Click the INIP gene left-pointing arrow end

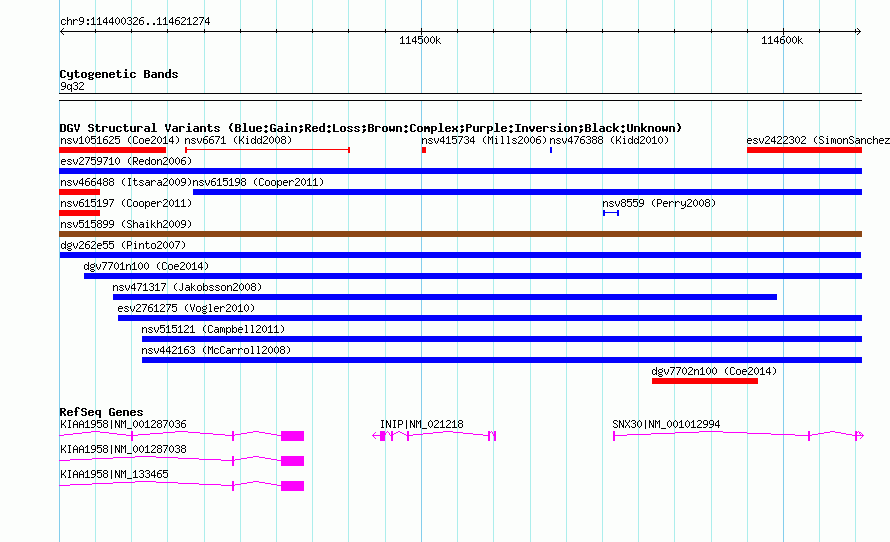click(x=375, y=436)
